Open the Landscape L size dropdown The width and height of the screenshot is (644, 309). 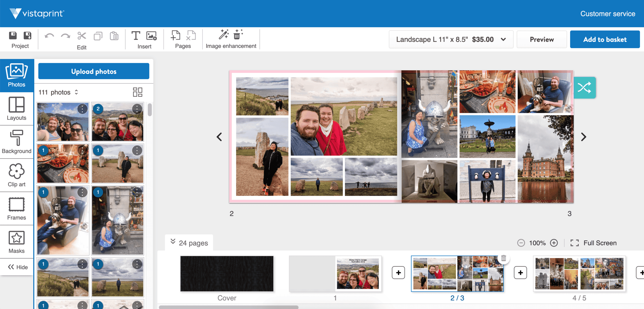pyautogui.click(x=451, y=39)
